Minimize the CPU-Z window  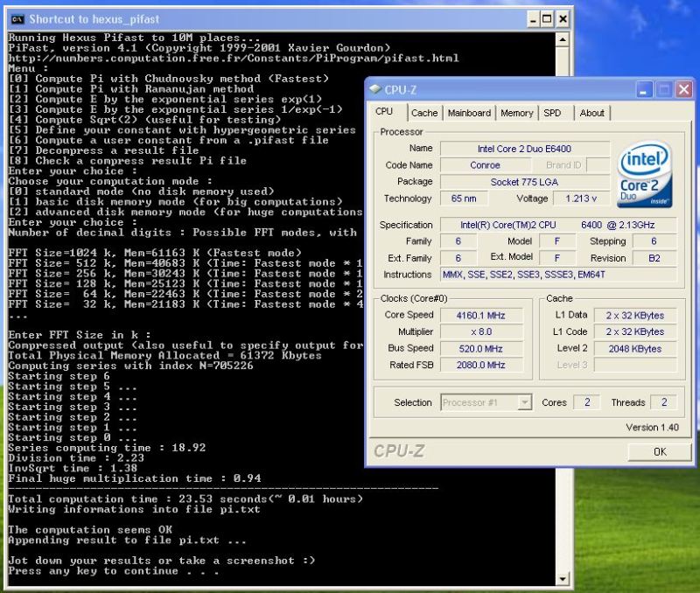(x=643, y=90)
